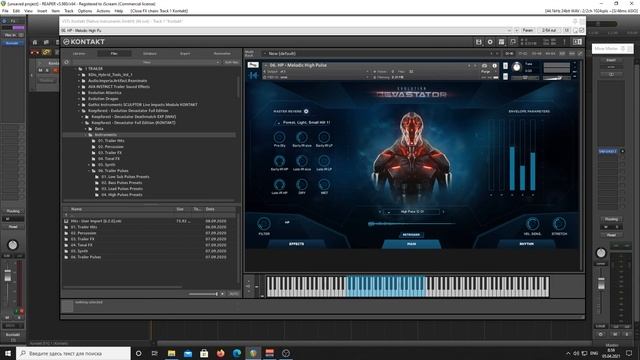Toggle KEYBOARD button in Devastator
This screenshot has height=360, width=640.
[x=411, y=235]
